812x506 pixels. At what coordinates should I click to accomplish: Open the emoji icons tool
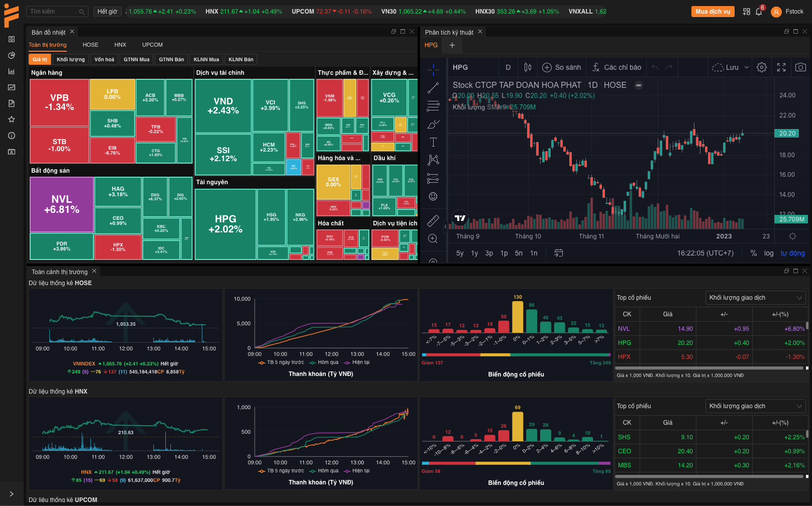(x=433, y=196)
